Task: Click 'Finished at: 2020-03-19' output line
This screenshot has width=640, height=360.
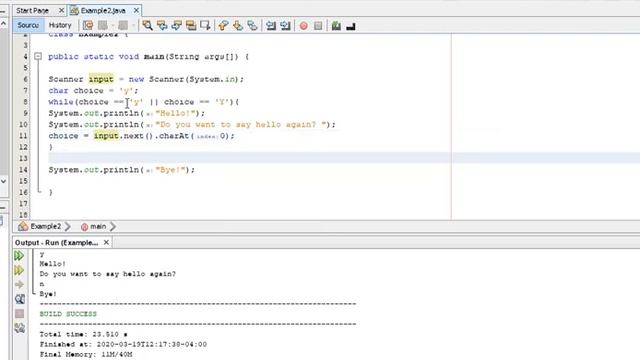Action: [x=123, y=344]
